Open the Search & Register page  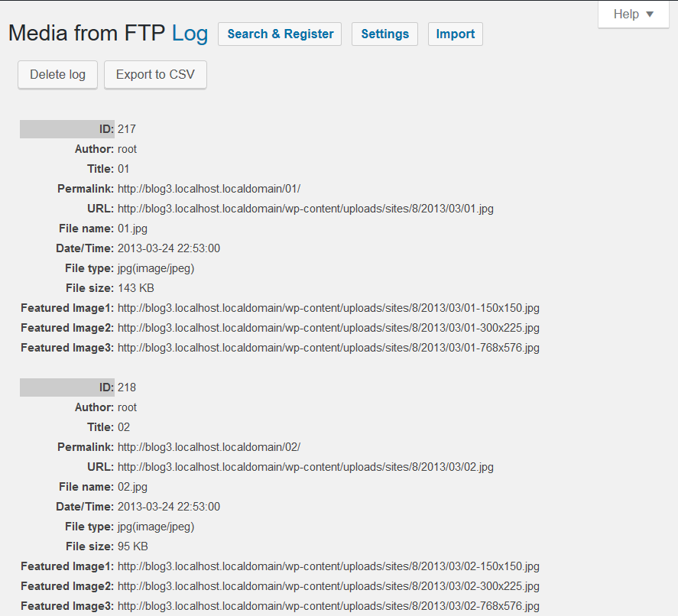coord(280,34)
